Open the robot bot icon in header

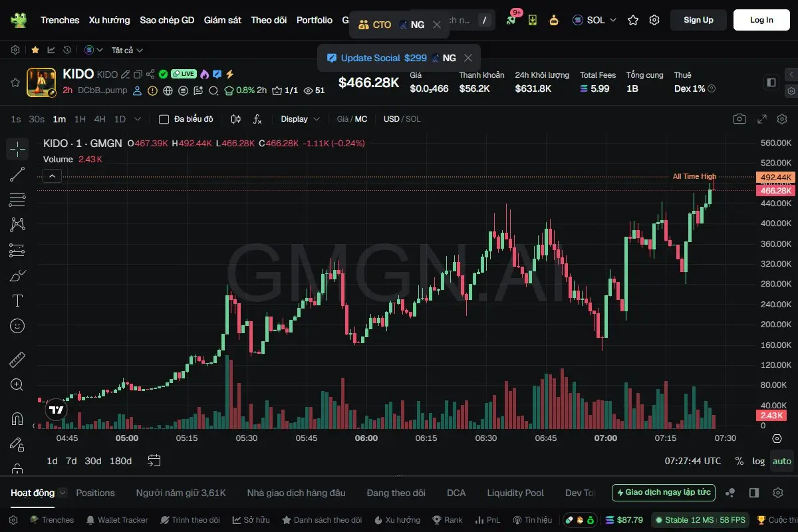(x=554, y=20)
